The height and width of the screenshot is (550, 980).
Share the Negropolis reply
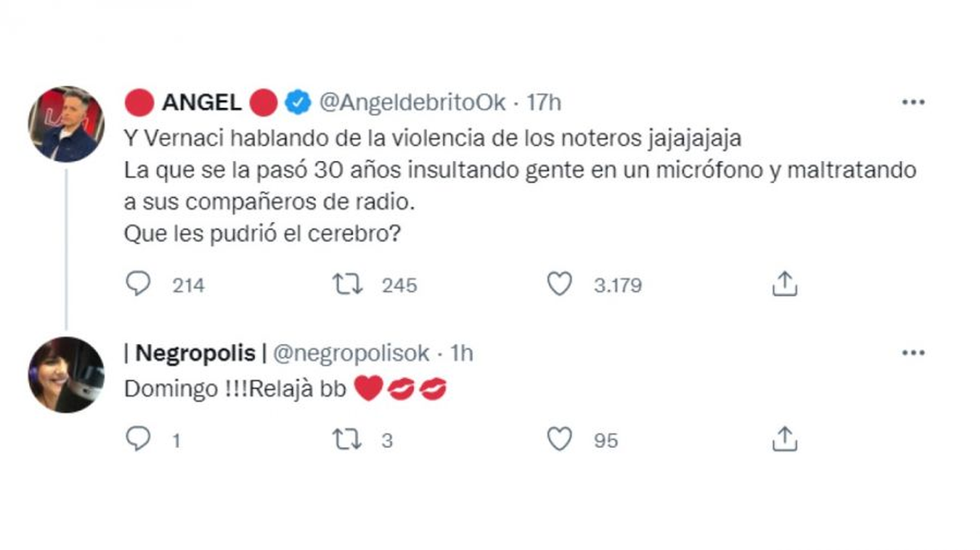point(784,440)
